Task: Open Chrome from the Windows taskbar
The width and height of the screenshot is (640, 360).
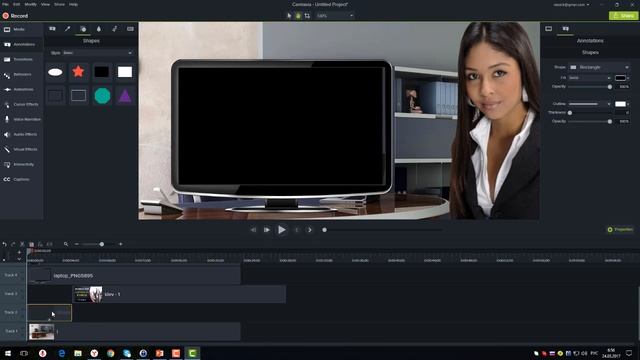Action: coord(111,353)
